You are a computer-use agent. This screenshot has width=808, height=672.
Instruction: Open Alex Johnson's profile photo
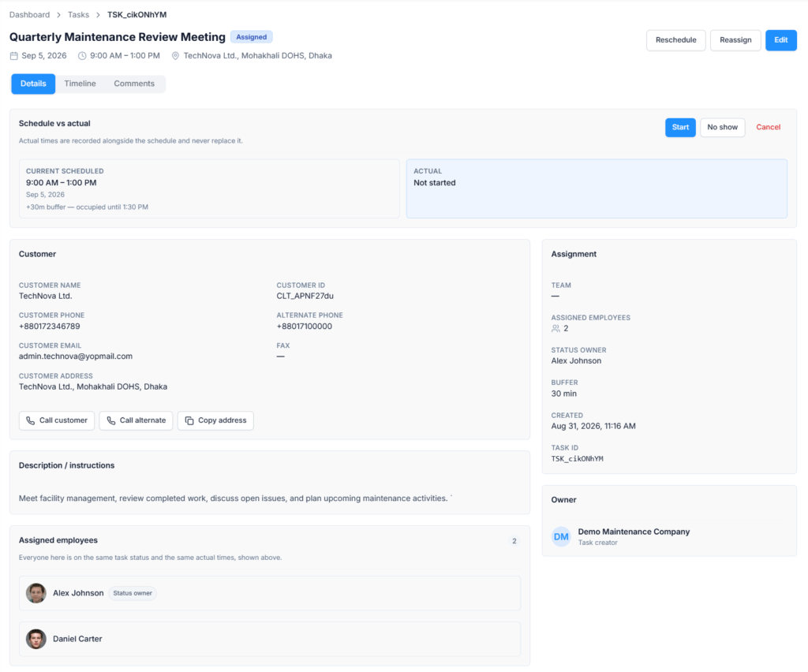click(36, 593)
